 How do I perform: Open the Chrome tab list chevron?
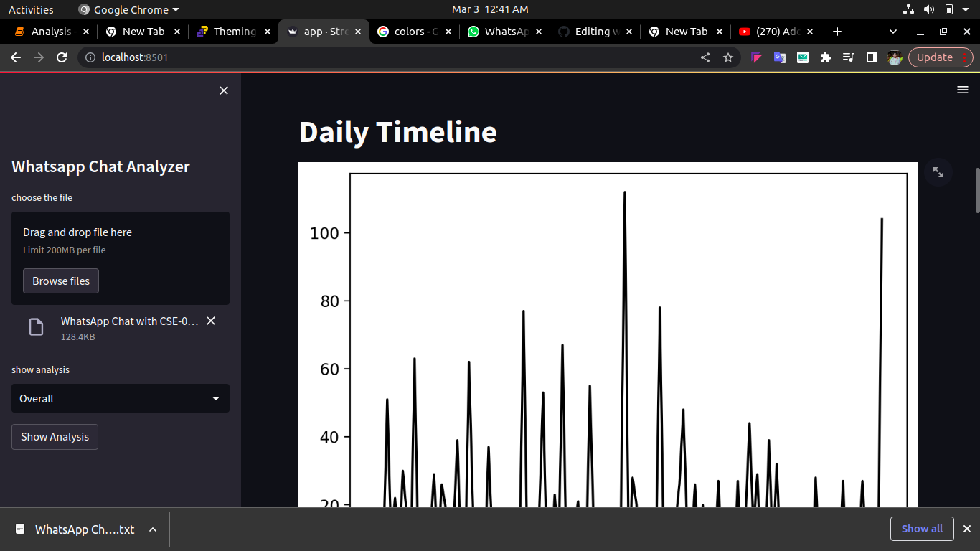(x=892, y=31)
